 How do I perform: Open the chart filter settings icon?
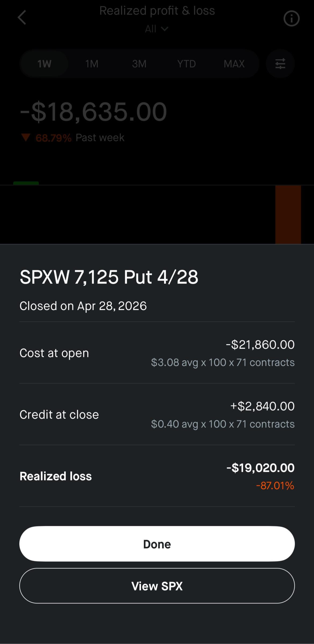coord(280,64)
